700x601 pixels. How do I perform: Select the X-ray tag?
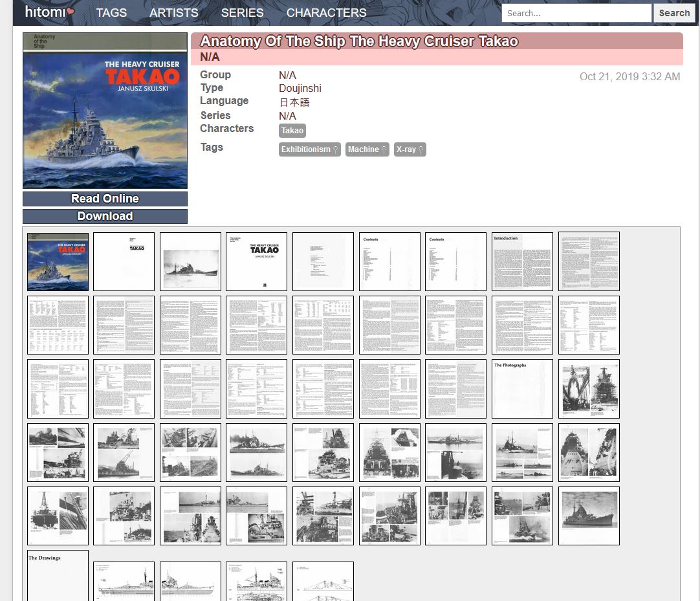point(410,149)
